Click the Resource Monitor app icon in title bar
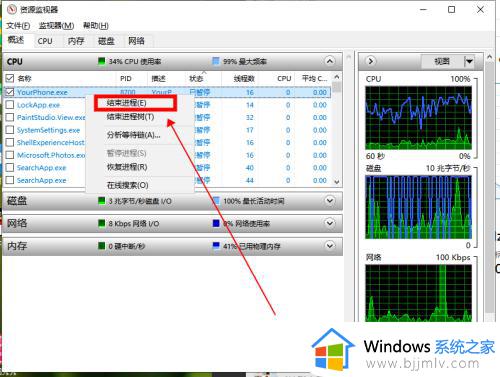The width and height of the screenshot is (500, 377). pyautogui.click(x=12, y=9)
